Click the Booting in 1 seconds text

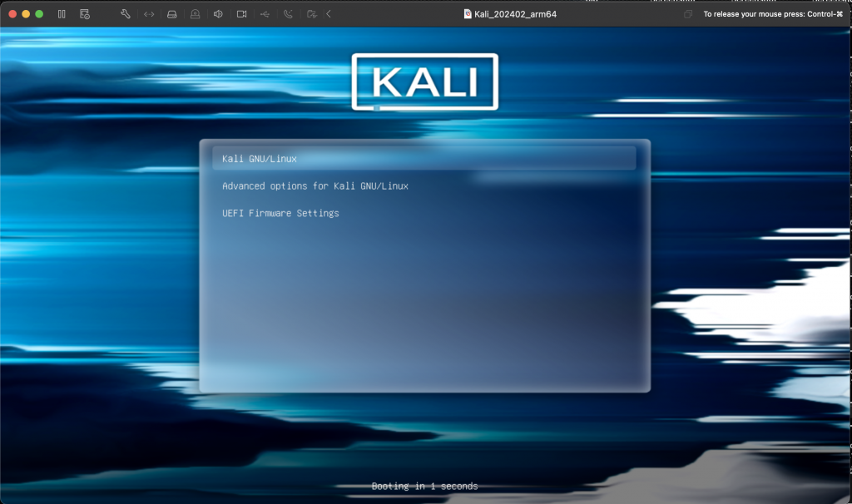click(424, 486)
